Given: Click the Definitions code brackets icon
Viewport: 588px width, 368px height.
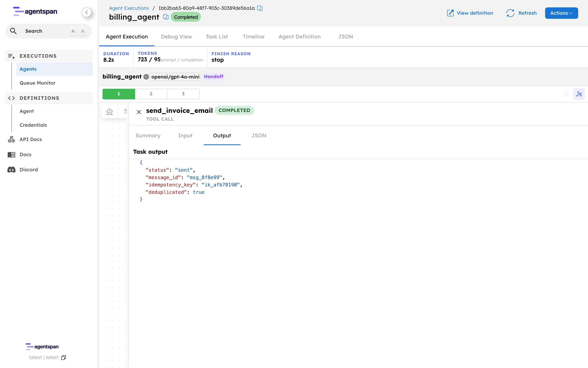Looking at the screenshot, I should point(11,98).
